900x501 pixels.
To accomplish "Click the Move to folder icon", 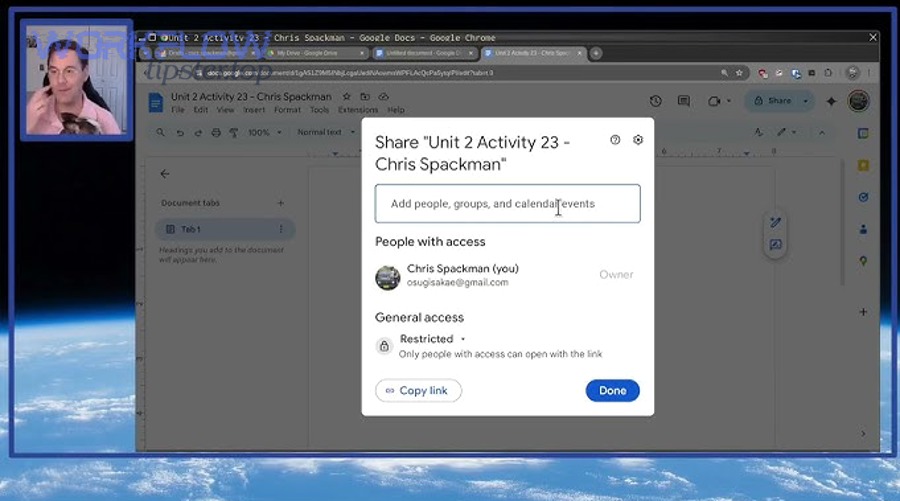I will pyautogui.click(x=364, y=96).
